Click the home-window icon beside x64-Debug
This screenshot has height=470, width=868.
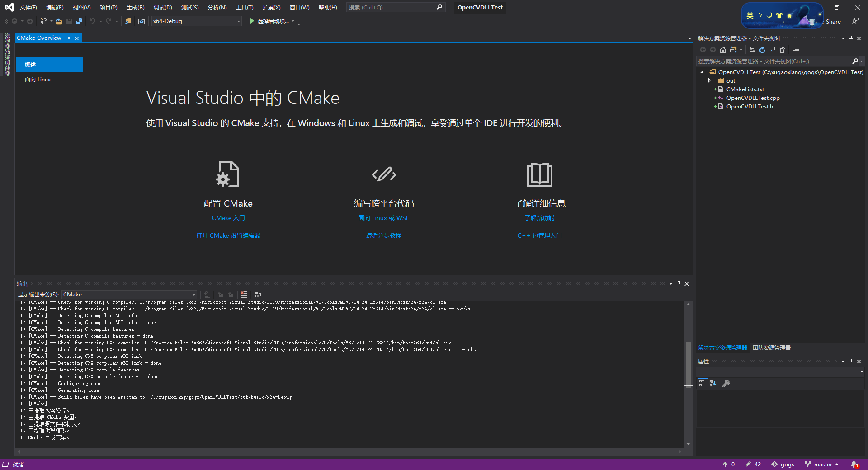tap(142, 21)
